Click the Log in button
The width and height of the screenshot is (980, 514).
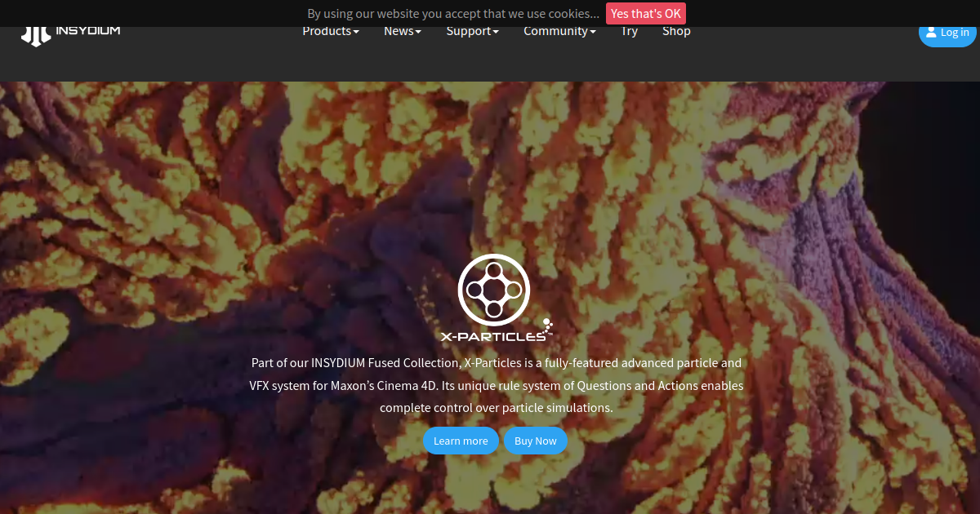click(947, 33)
